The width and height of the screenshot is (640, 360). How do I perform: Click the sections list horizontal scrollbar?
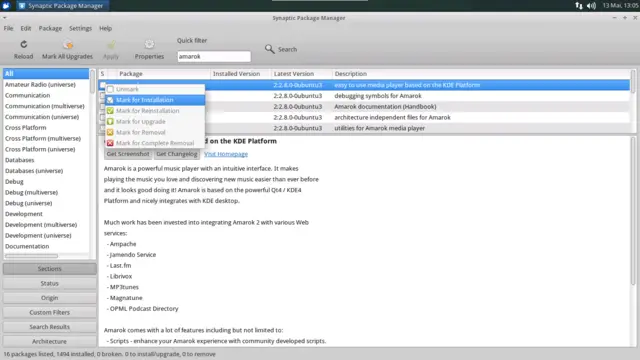point(31,256)
